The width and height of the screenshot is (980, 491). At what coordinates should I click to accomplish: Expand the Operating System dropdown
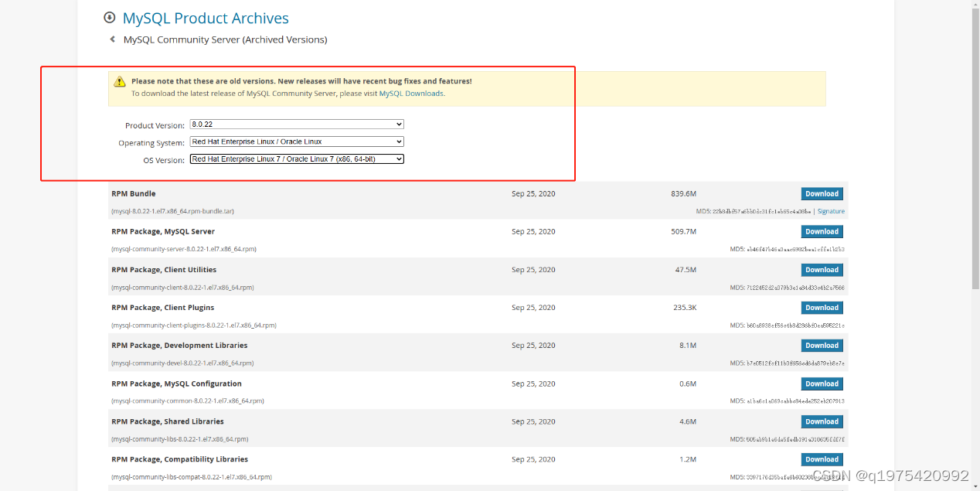(x=297, y=142)
